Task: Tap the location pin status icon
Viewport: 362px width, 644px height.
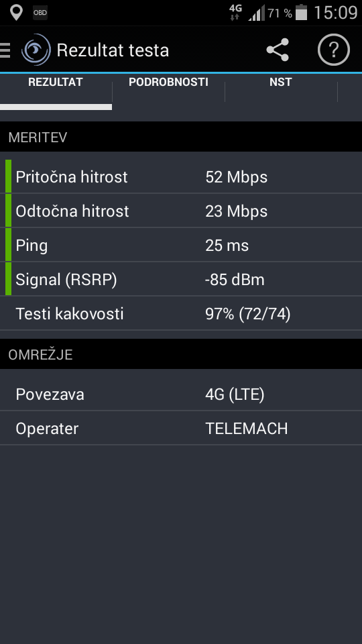Action: [x=16, y=13]
